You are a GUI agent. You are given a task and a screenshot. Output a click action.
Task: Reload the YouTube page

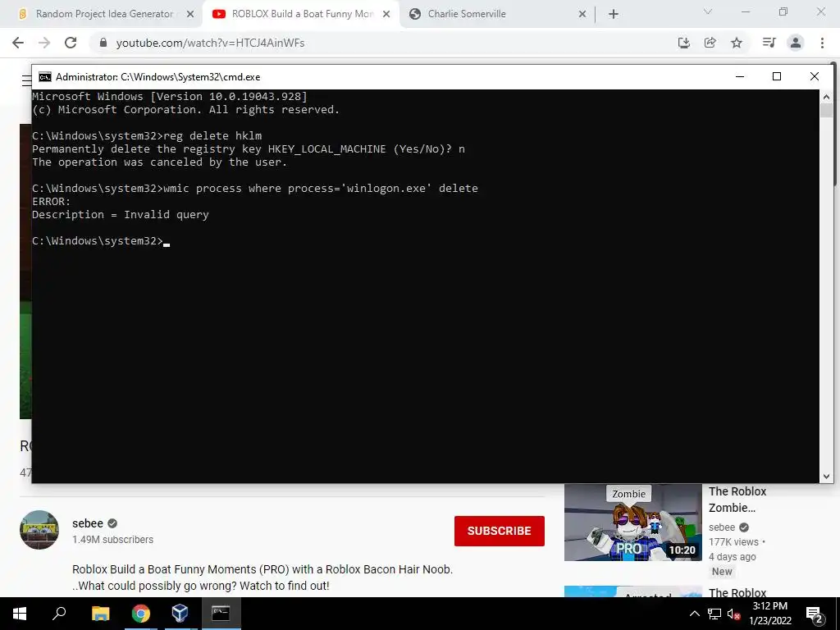71,43
